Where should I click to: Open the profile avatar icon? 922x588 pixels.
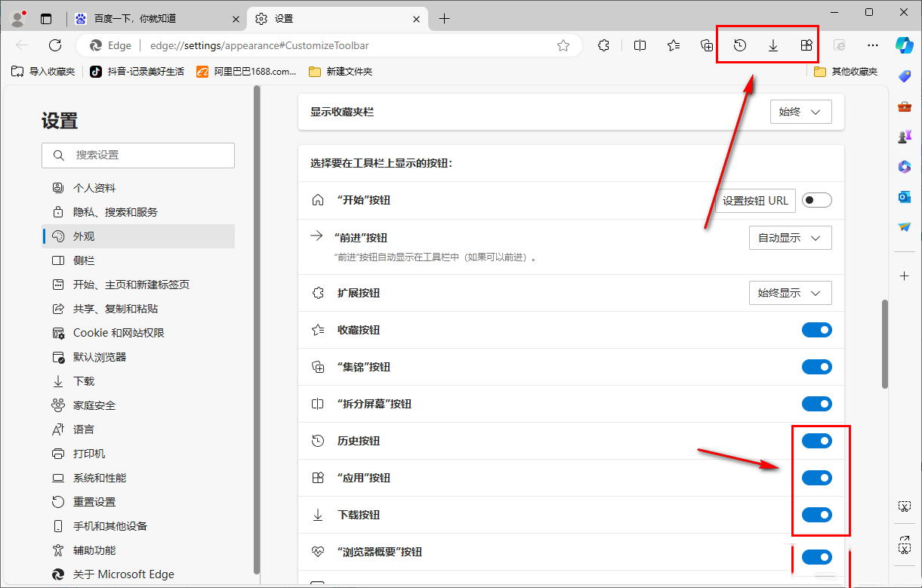tap(19, 19)
